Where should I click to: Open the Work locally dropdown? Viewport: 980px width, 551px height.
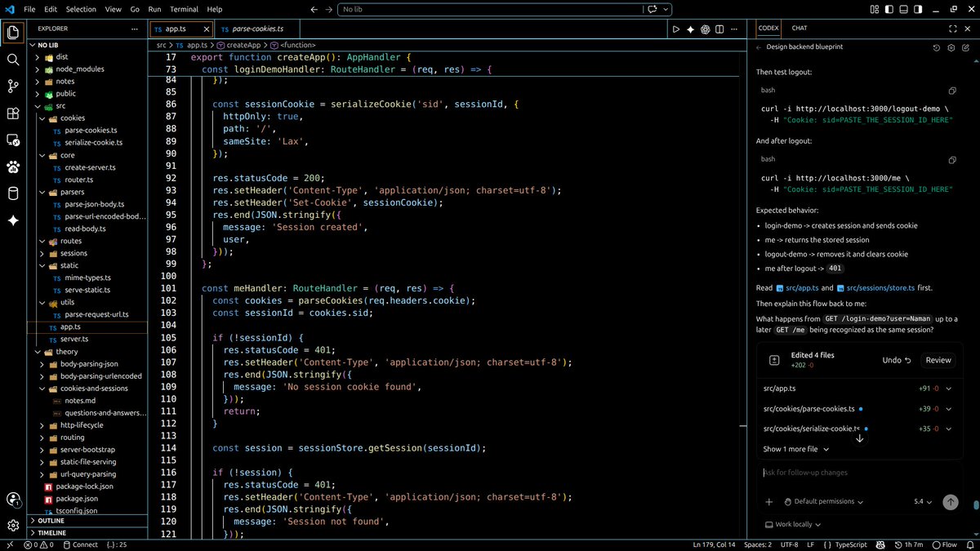(x=793, y=525)
